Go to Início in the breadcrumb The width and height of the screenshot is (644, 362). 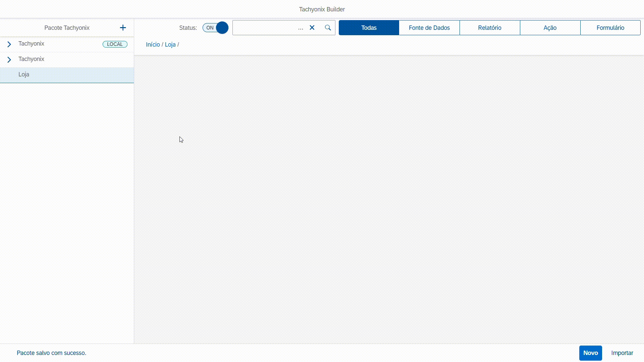tap(153, 45)
